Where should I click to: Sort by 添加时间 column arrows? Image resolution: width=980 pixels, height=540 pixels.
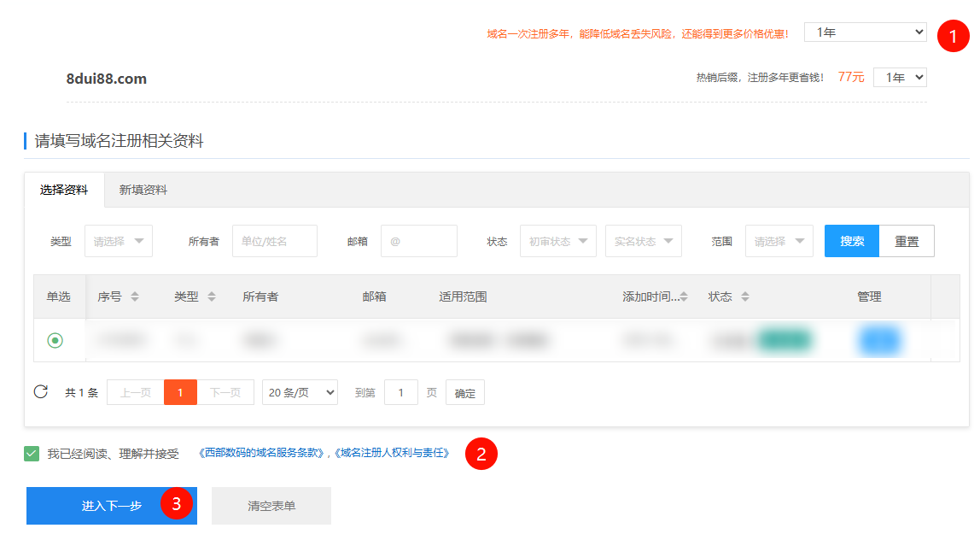(684, 297)
